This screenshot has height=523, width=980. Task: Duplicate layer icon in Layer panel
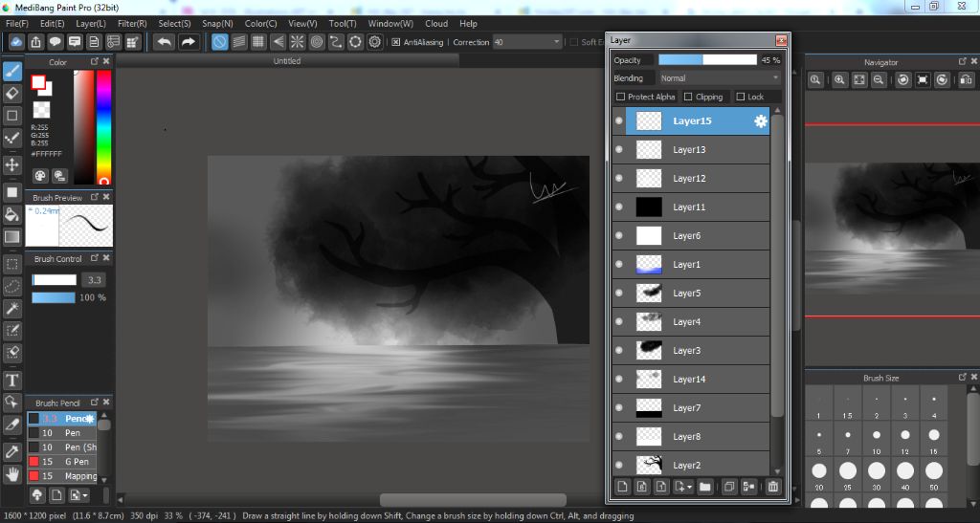[x=728, y=487]
